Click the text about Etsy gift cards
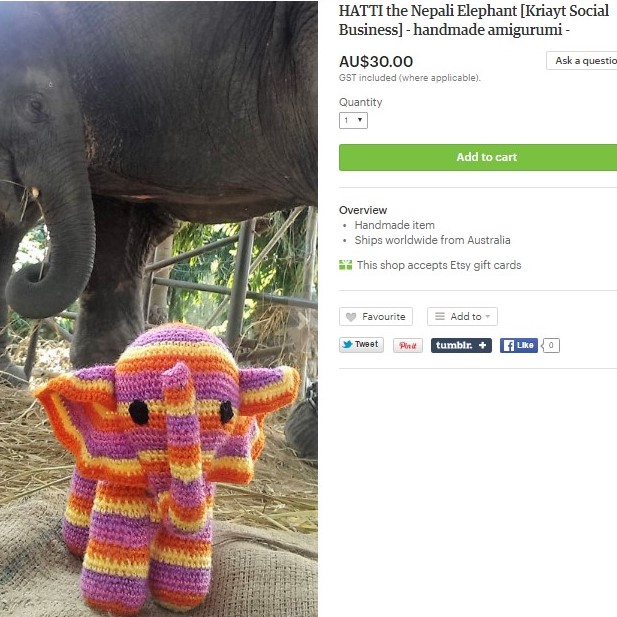617x617 pixels. pyautogui.click(x=438, y=265)
